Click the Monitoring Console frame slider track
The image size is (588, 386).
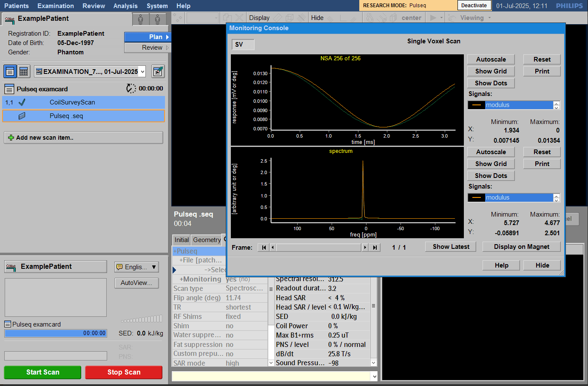(319, 248)
